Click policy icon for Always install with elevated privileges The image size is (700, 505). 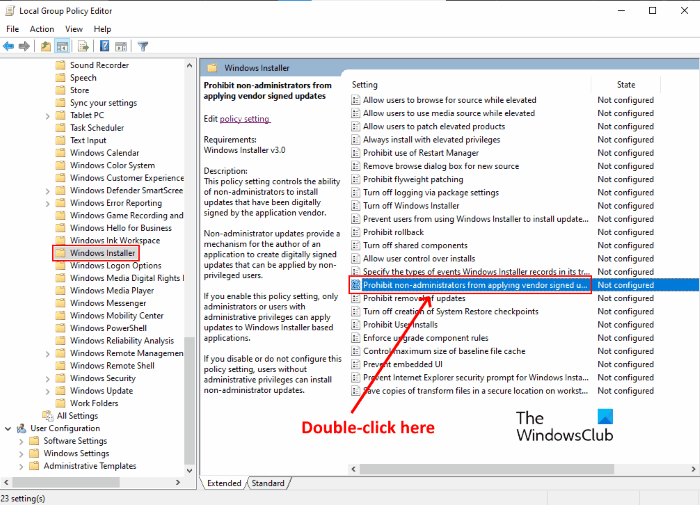click(x=355, y=140)
